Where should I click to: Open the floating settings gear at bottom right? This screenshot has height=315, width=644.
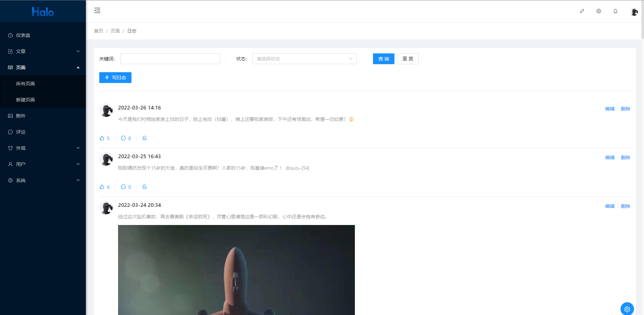(627, 309)
